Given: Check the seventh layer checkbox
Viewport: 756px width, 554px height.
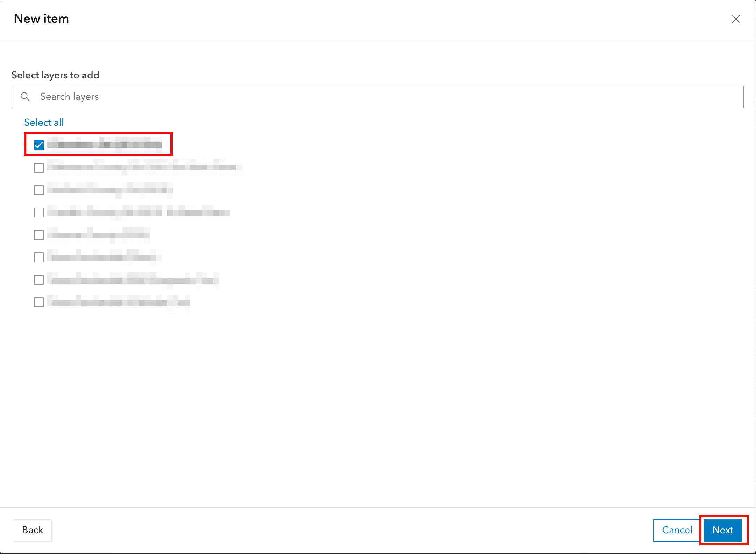Looking at the screenshot, I should 38,279.
